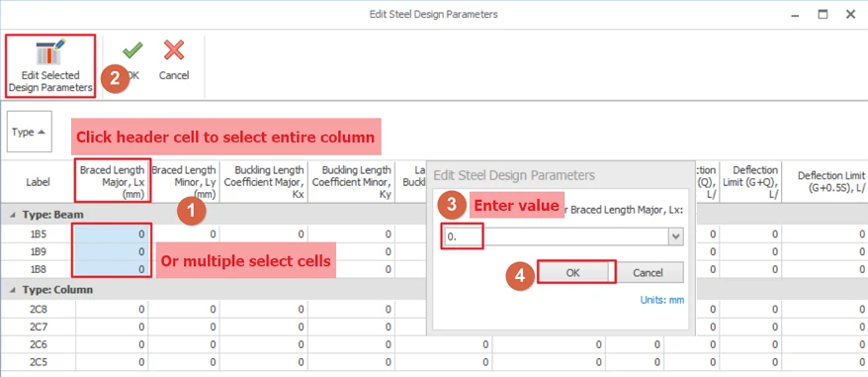
Task: Click Buckling Length Coefficient Major, Kx header
Action: tap(264, 182)
